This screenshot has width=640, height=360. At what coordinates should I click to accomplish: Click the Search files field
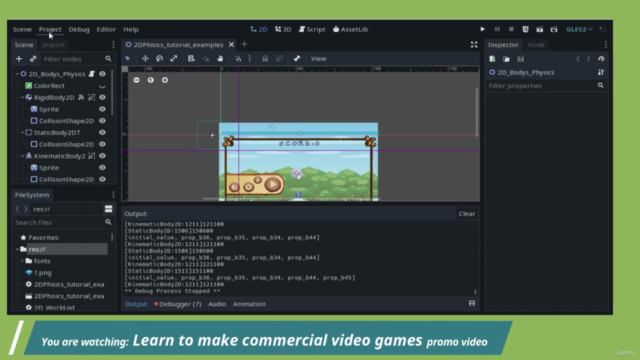coord(63,222)
